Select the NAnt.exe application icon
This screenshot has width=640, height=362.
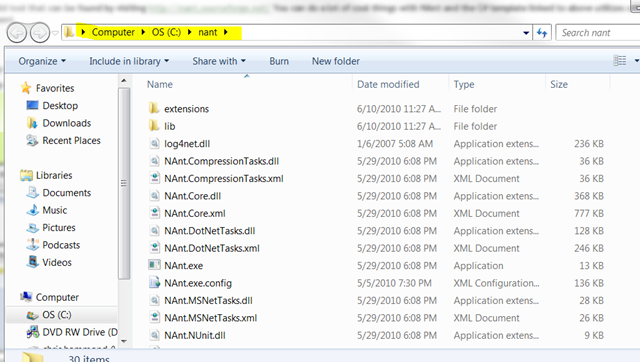point(154,265)
